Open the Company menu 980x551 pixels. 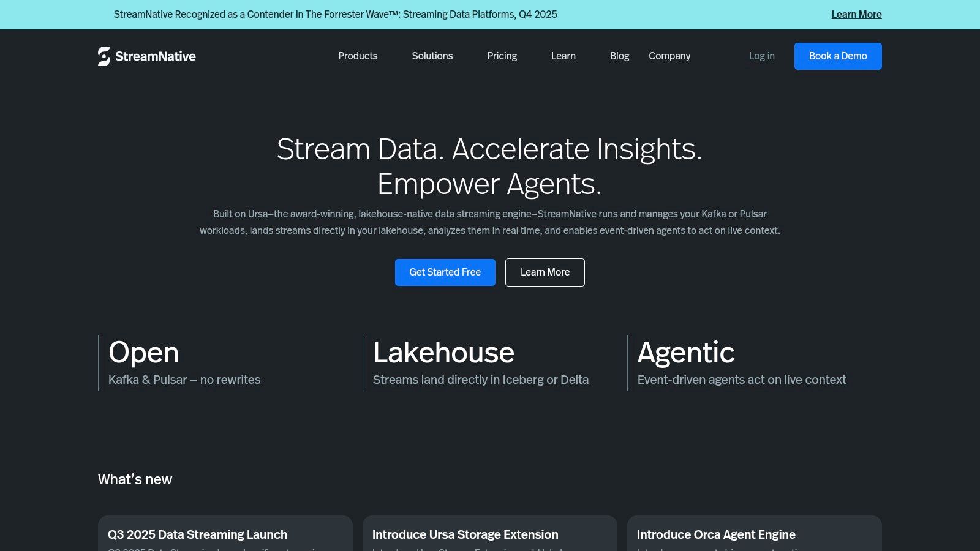pos(669,56)
